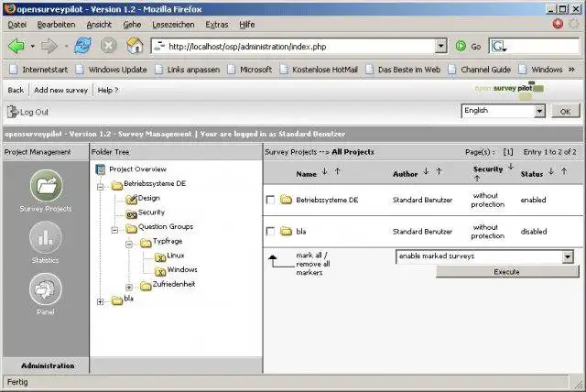Sort by Status ascending arrow
The width and height of the screenshot is (586, 392).
point(564,171)
